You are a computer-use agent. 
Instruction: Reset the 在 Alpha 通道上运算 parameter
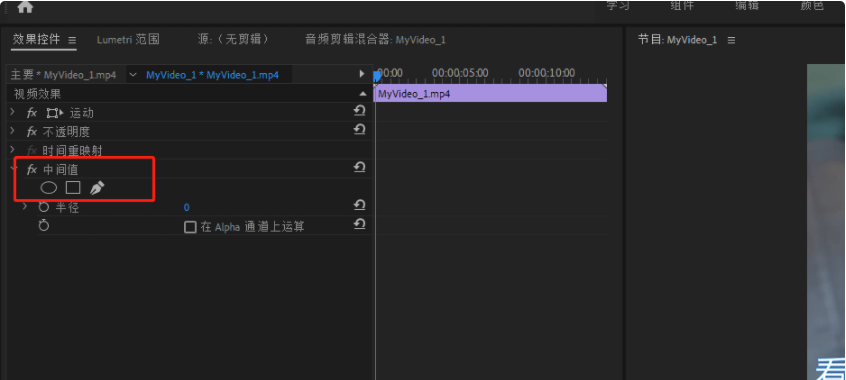point(359,223)
